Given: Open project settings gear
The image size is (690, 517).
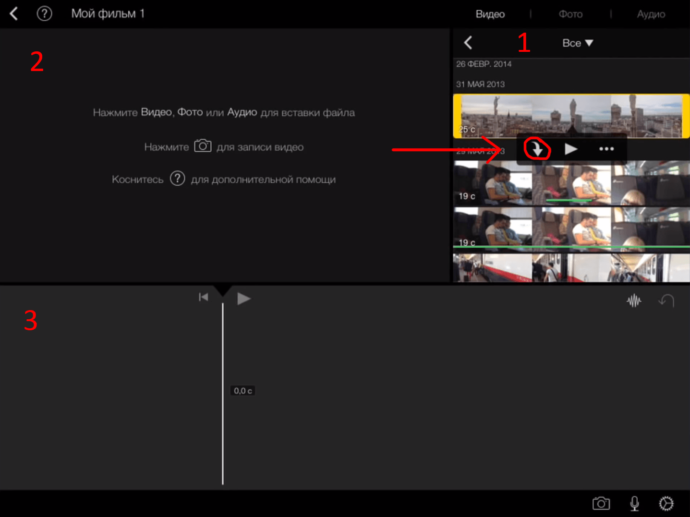Looking at the screenshot, I should [x=666, y=503].
